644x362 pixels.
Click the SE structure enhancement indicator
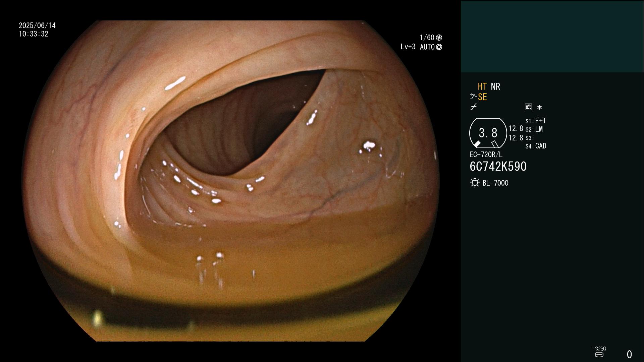pyautogui.click(x=482, y=97)
